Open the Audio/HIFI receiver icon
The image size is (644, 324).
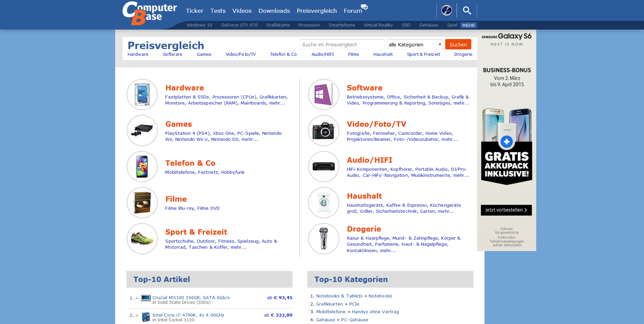(x=324, y=167)
